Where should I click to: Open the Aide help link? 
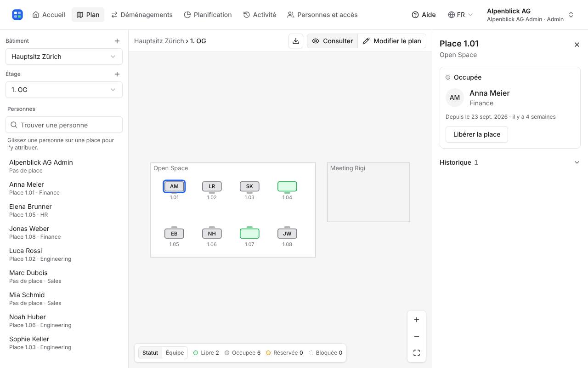tap(424, 15)
